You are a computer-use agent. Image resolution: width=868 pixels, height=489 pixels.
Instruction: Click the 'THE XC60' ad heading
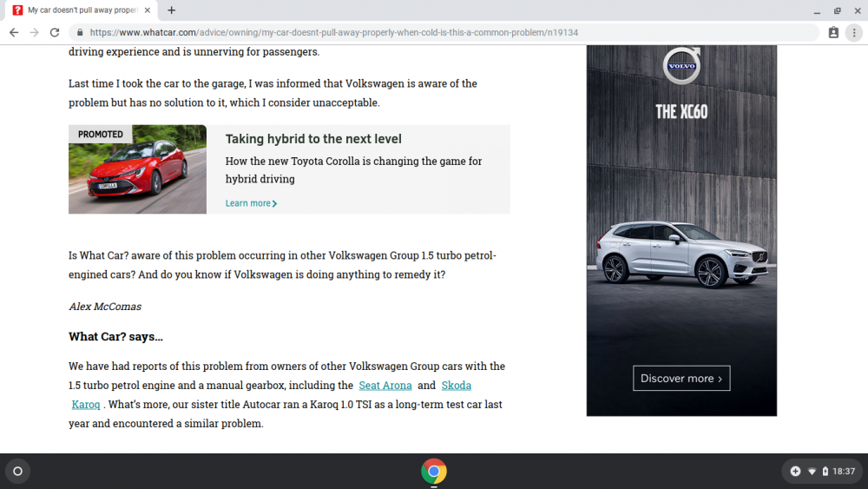click(681, 112)
